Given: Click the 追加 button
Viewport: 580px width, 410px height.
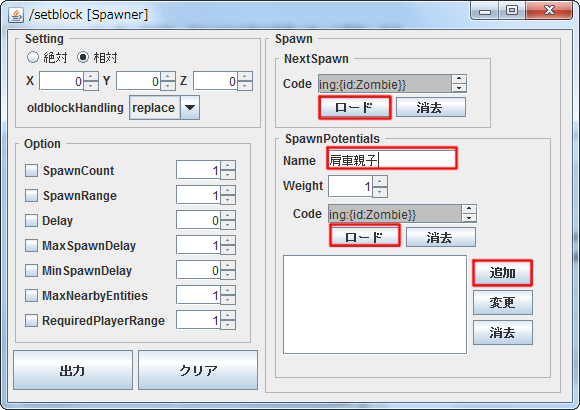Looking at the screenshot, I should tap(502, 273).
